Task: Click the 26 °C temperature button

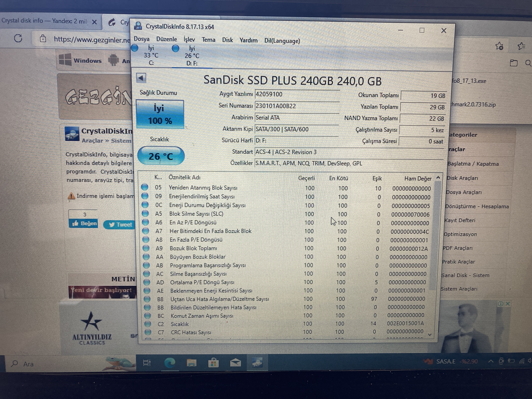Action: tap(161, 156)
